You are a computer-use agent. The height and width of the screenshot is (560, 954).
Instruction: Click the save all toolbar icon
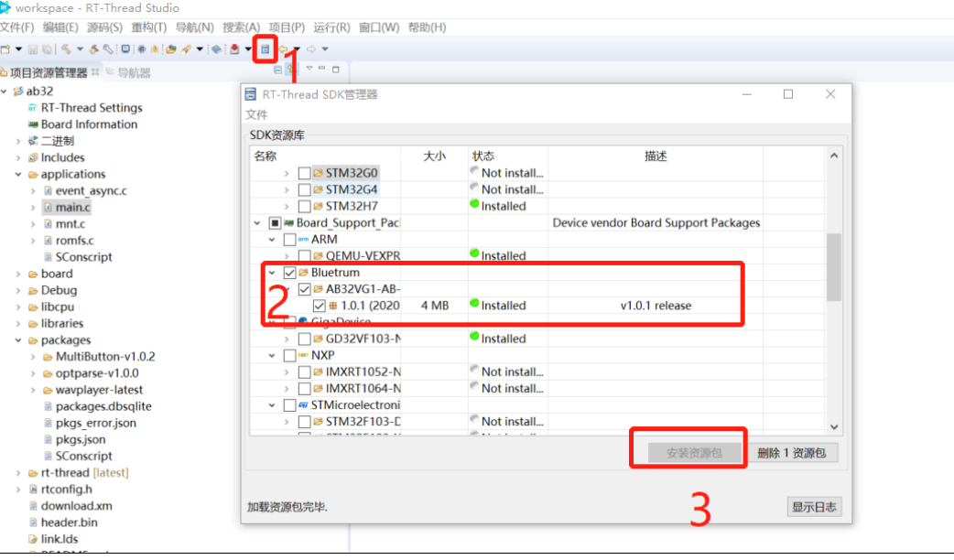[47, 49]
